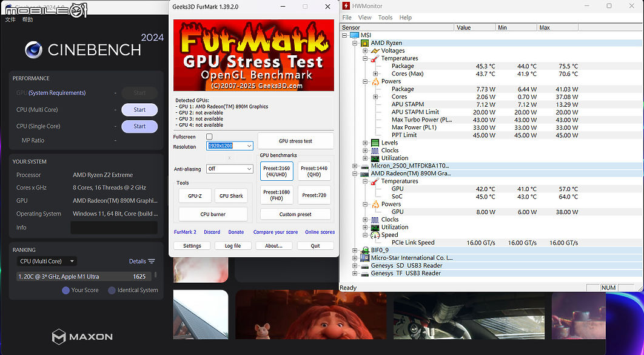The height and width of the screenshot is (355, 644).
Task: Click the thermometer icon under AMD Ryzen
Action: point(375,58)
